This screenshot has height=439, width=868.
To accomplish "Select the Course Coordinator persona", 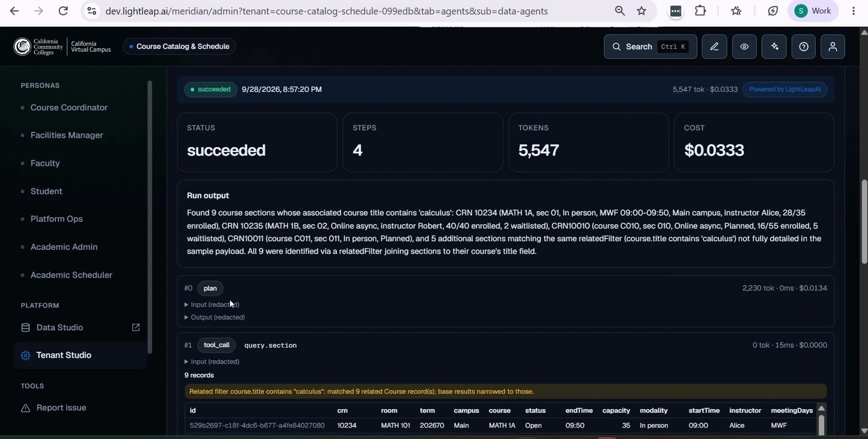I will point(69,108).
